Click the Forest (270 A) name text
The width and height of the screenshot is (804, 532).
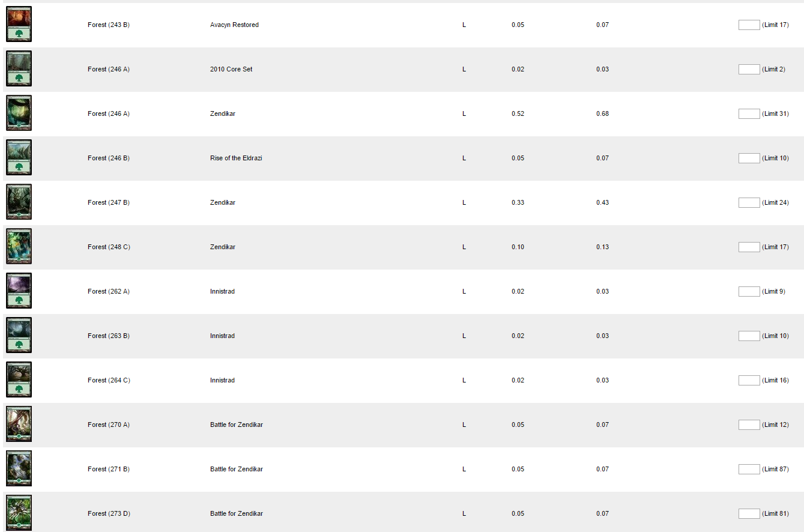pos(109,425)
